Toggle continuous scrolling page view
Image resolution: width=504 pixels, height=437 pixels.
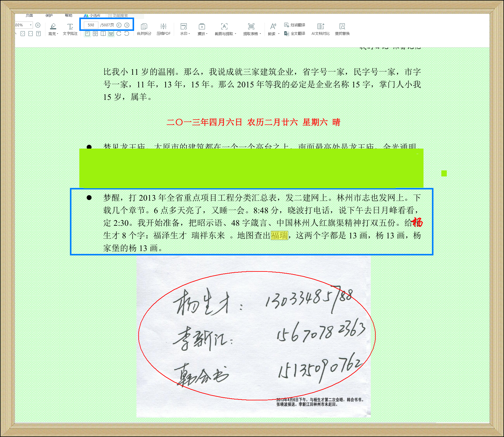point(111,34)
